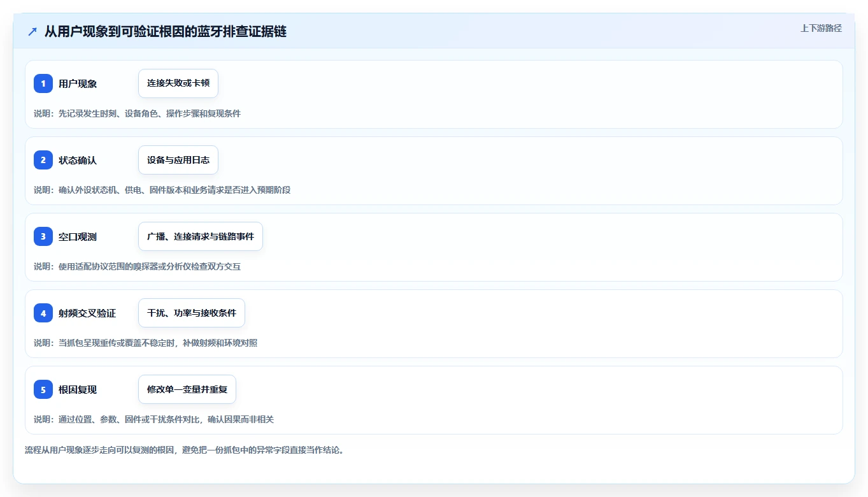Click step number 2 badge

43,160
